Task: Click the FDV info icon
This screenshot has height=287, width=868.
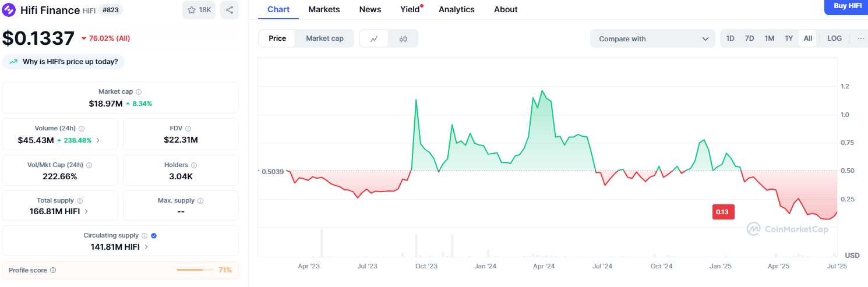Action: tap(188, 129)
